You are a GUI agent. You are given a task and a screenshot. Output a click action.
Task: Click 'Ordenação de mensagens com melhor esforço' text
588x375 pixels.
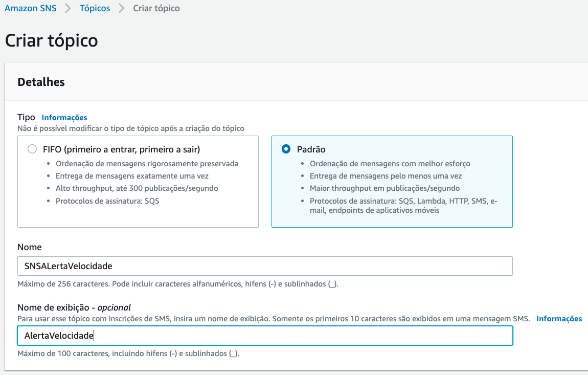click(390, 164)
